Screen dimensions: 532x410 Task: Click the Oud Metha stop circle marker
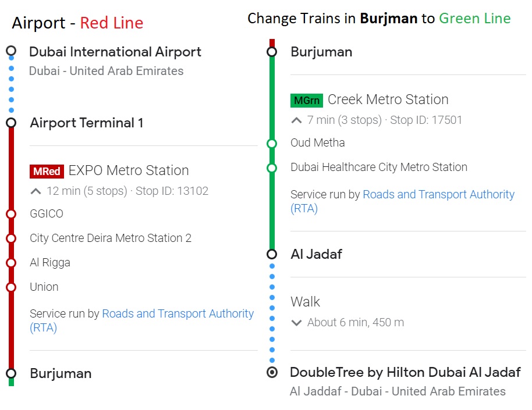click(x=272, y=143)
